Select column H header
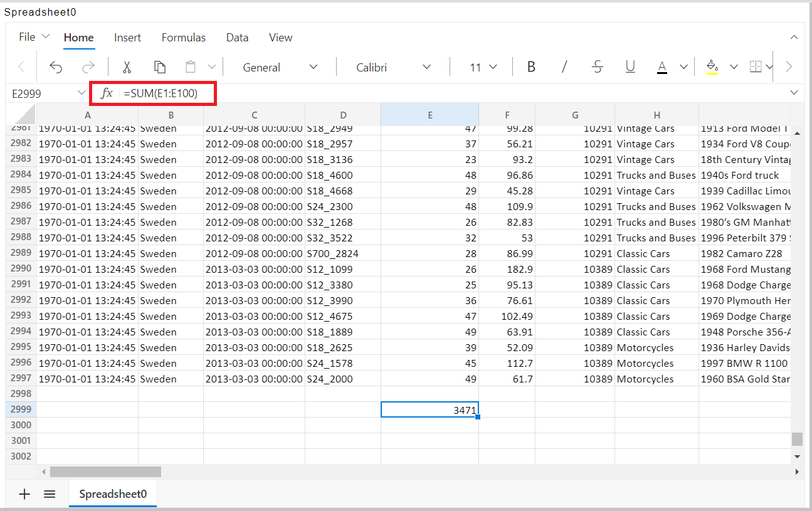Viewport: 812px width, 511px height. [657, 115]
